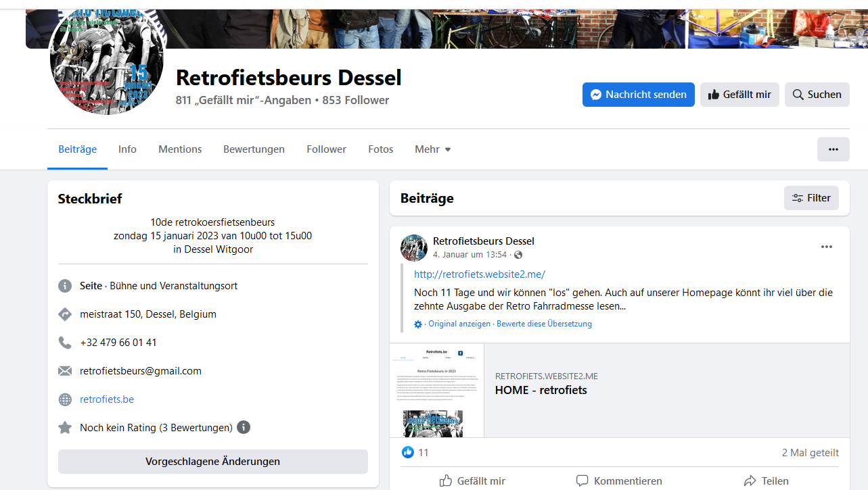
Task: Click the Messenger send message button
Action: (638, 95)
